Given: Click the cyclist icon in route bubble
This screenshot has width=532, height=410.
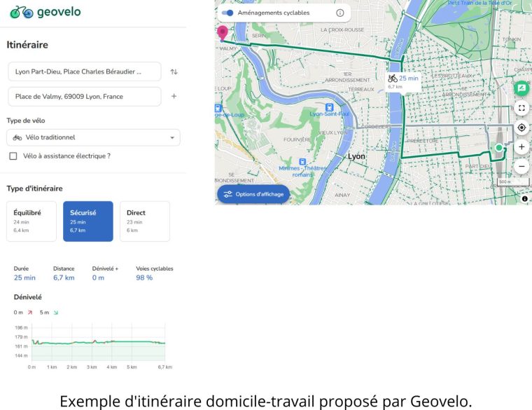Looking at the screenshot, I should [393, 78].
